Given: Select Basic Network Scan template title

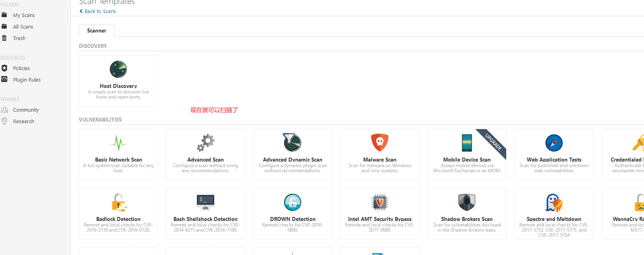Looking at the screenshot, I should point(118,160).
